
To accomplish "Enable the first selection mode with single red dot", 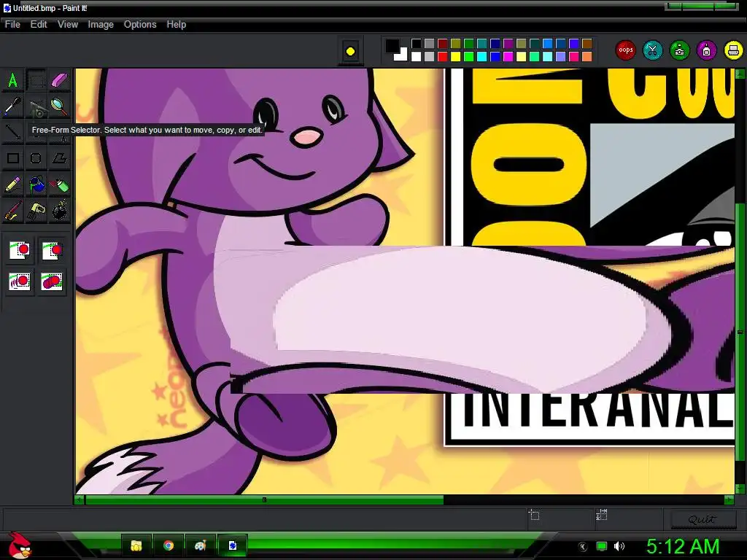I will tap(20, 251).
